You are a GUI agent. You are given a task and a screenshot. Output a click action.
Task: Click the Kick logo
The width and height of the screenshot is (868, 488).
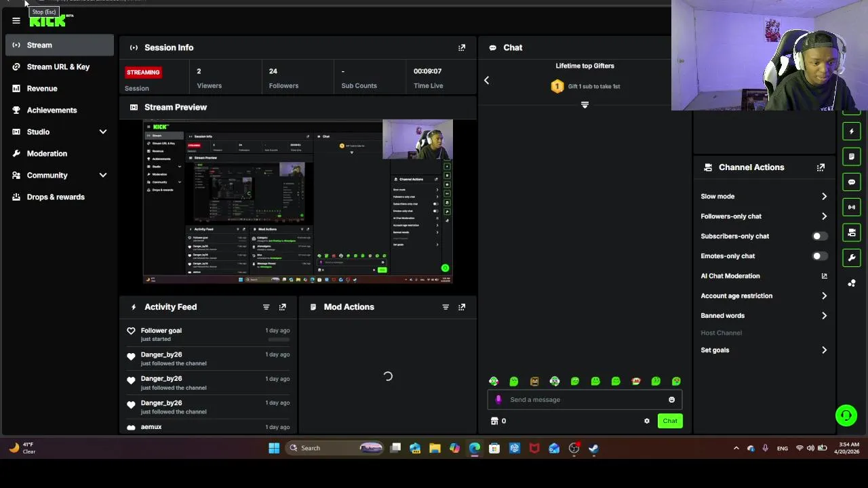pos(48,21)
